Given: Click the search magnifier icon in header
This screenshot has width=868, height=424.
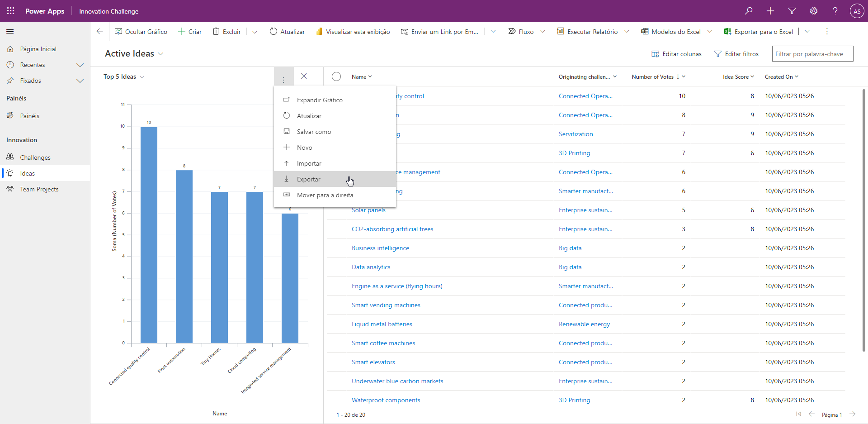Looking at the screenshot, I should (x=749, y=11).
